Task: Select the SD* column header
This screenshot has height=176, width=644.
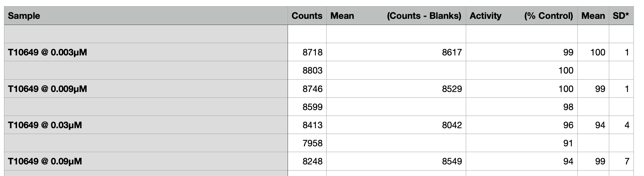Action: 621,16
